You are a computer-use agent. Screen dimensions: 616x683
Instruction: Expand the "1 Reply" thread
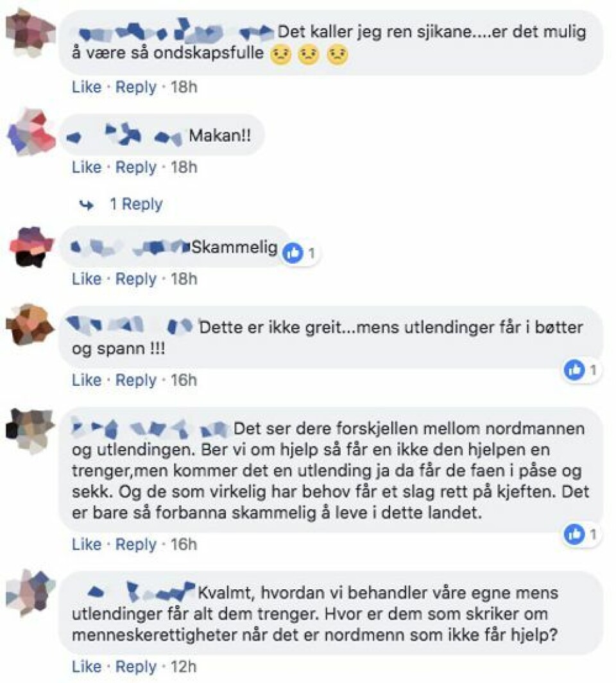136,204
